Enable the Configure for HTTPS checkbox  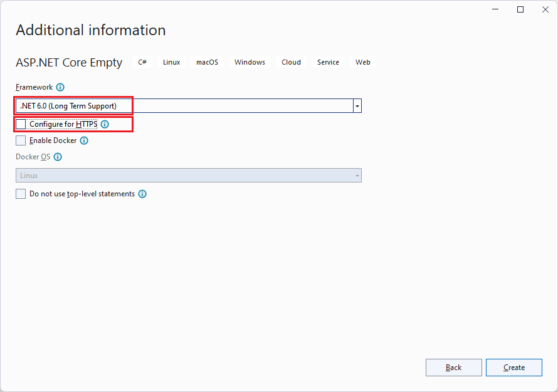tap(21, 124)
